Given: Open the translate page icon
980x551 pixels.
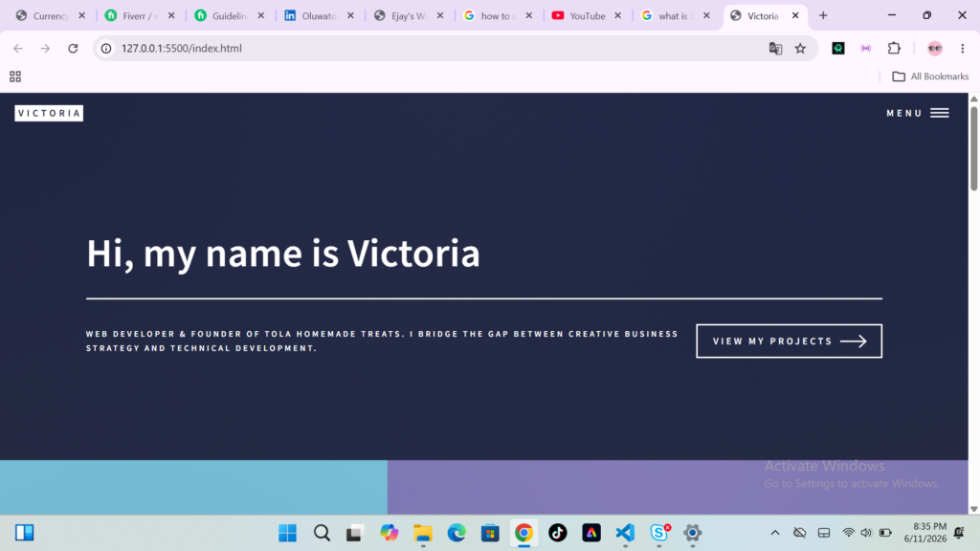Looking at the screenshot, I should click(775, 48).
